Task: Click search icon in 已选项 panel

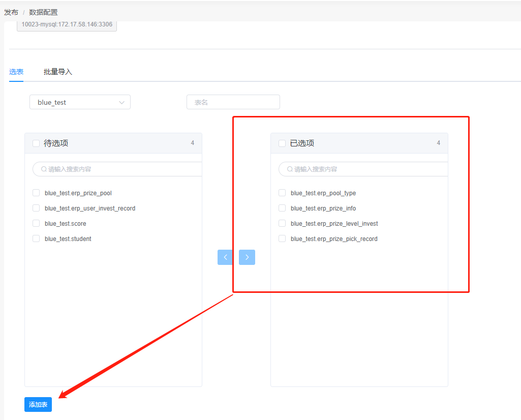Action: coord(290,169)
